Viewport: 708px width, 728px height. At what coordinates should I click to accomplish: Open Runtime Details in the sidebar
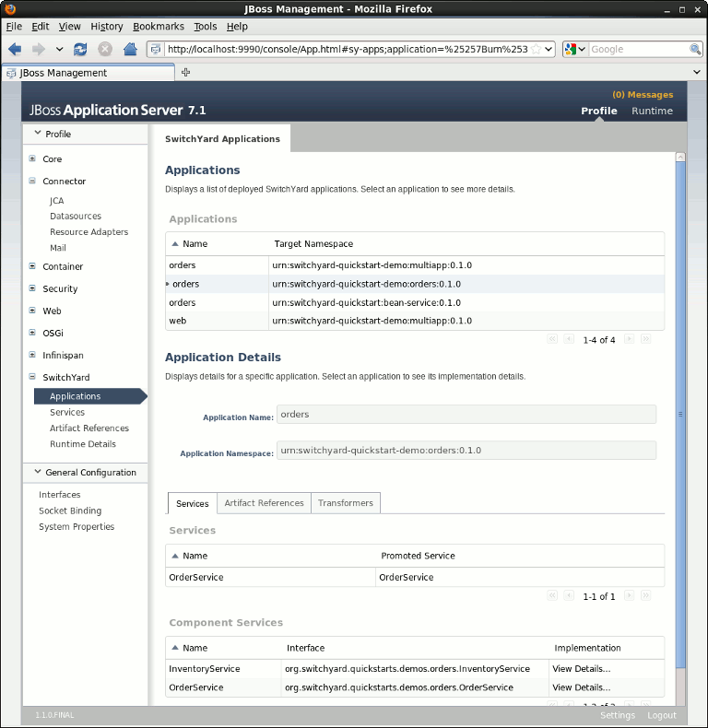(x=83, y=444)
